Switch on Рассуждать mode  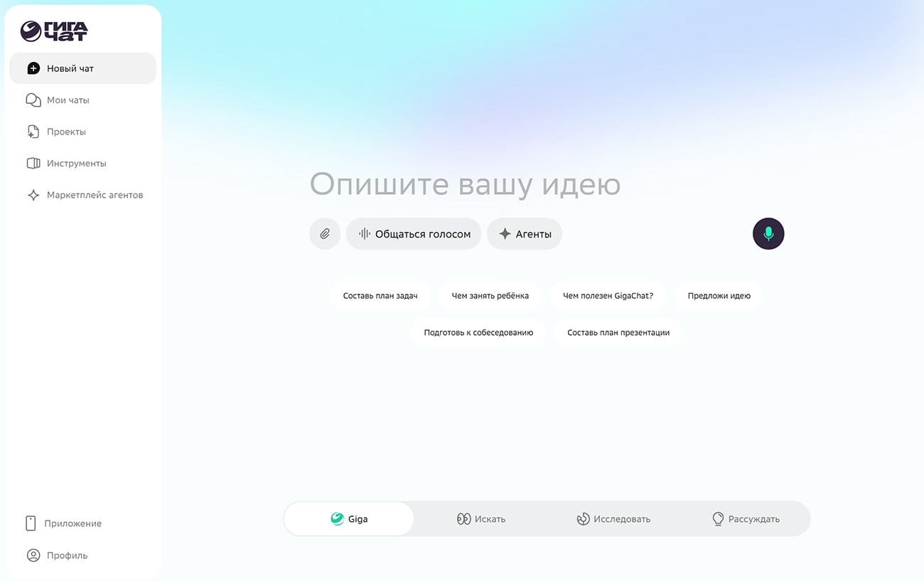coord(746,518)
